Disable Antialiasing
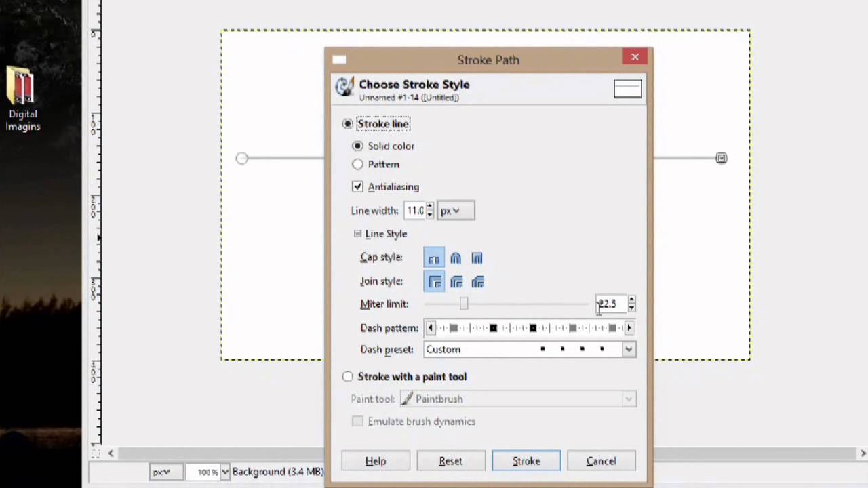 pyautogui.click(x=357, y=186)
